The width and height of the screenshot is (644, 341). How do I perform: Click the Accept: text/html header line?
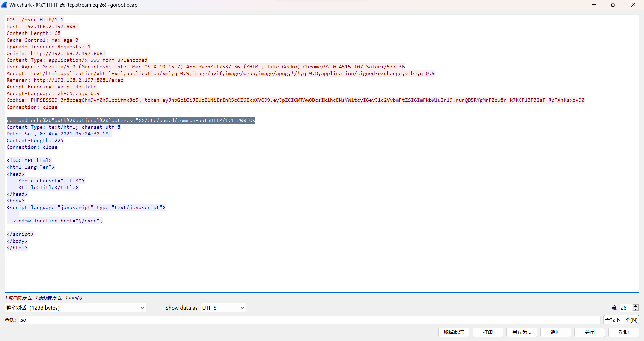click(221, 73)
